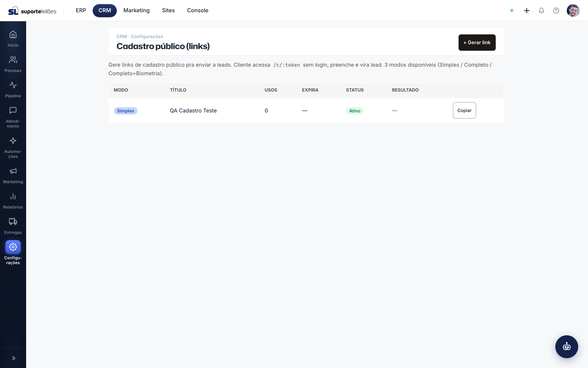The width and height of the screenshot is (588, 368).
Task: Open the user profile avatar
Action: [x=573, y=10]
